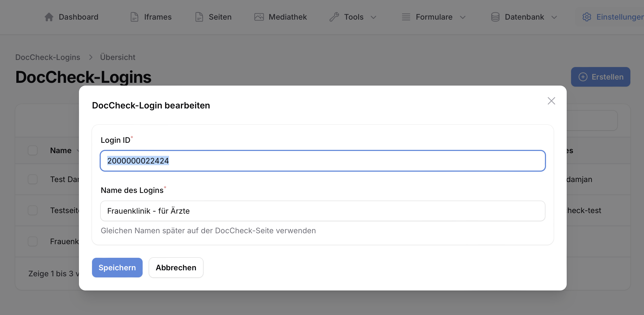Go to DocCheck-Logins breadcrumb link
644x315 pixels.
point(48,57)
